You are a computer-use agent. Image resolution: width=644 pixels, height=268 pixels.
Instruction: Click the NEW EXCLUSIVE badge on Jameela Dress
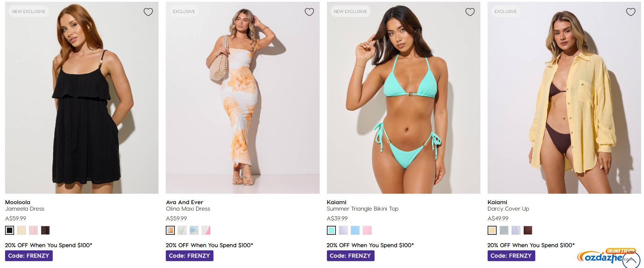29,11
